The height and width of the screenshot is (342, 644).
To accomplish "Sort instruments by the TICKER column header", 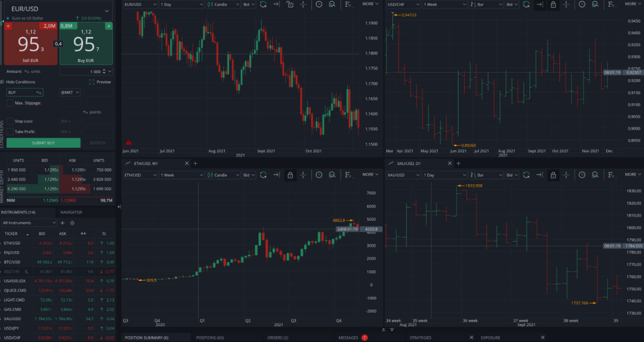I will pos(16,234).
